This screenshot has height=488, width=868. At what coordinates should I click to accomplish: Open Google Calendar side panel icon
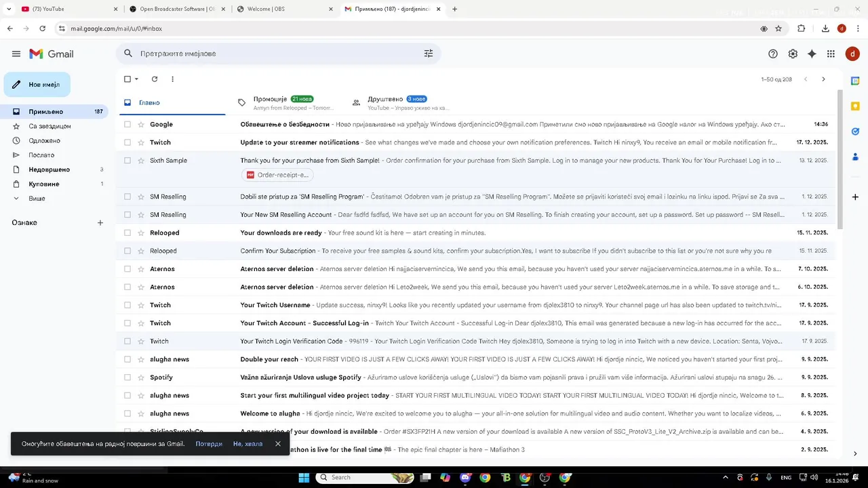pos(855,81)
